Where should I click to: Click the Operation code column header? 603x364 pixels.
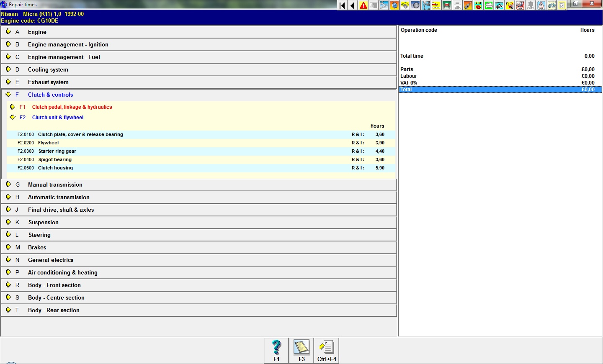(419, 30)
